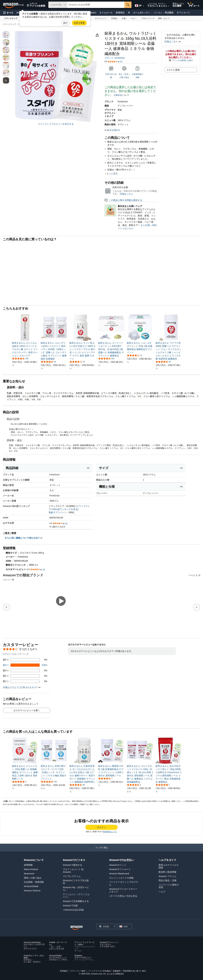203x980 pixels.
Task: Go to next similar brands carousel page
Action: pos(196,607)
